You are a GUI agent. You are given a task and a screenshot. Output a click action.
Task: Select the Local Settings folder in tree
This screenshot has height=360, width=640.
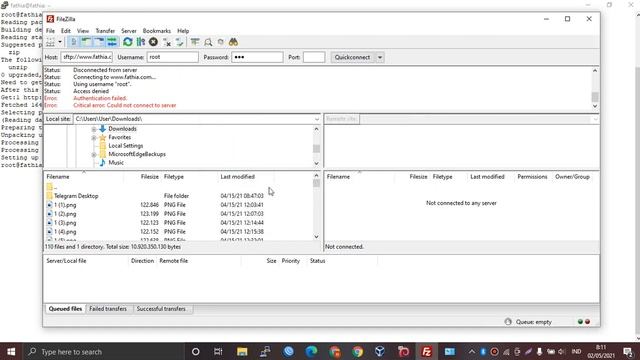(x=126, y=146)
